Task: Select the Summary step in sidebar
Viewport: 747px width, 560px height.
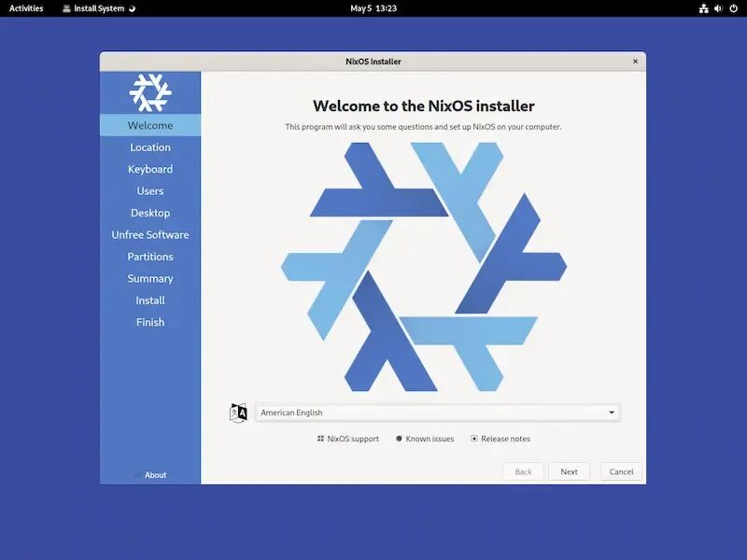Action: click(150, 278)
